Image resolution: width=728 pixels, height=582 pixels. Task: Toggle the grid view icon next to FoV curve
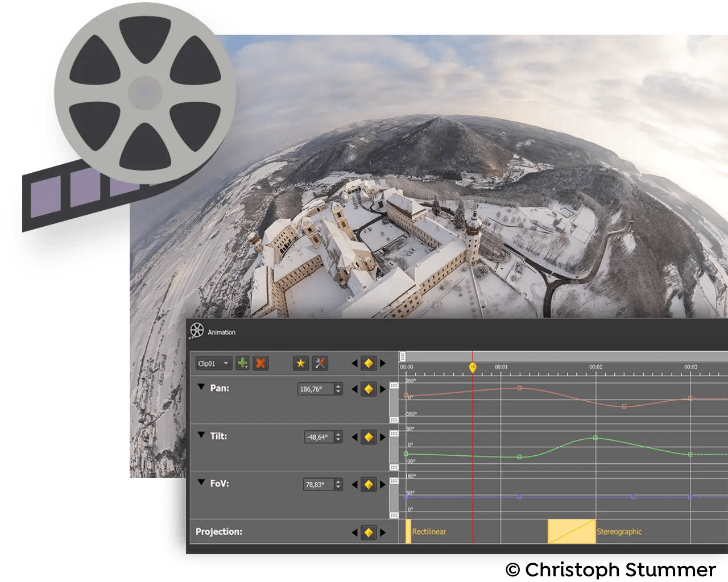[x=394, y=480]
